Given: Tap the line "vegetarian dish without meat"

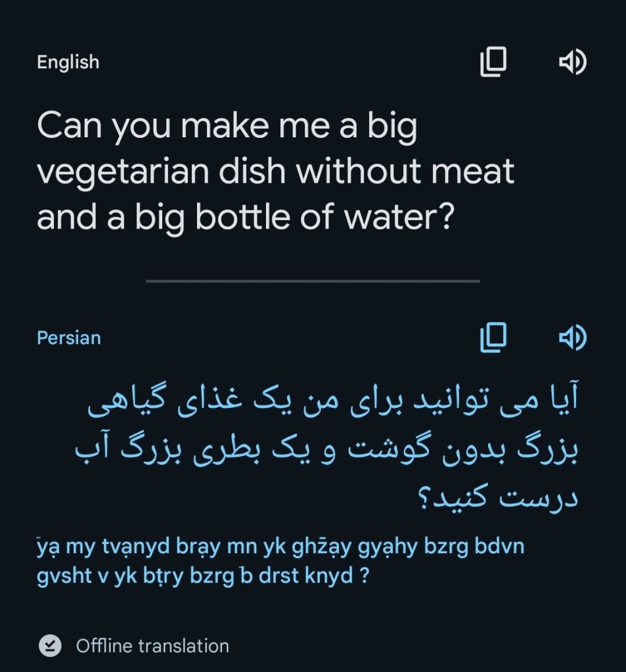Looking at the screenshot, I should 276,172.
